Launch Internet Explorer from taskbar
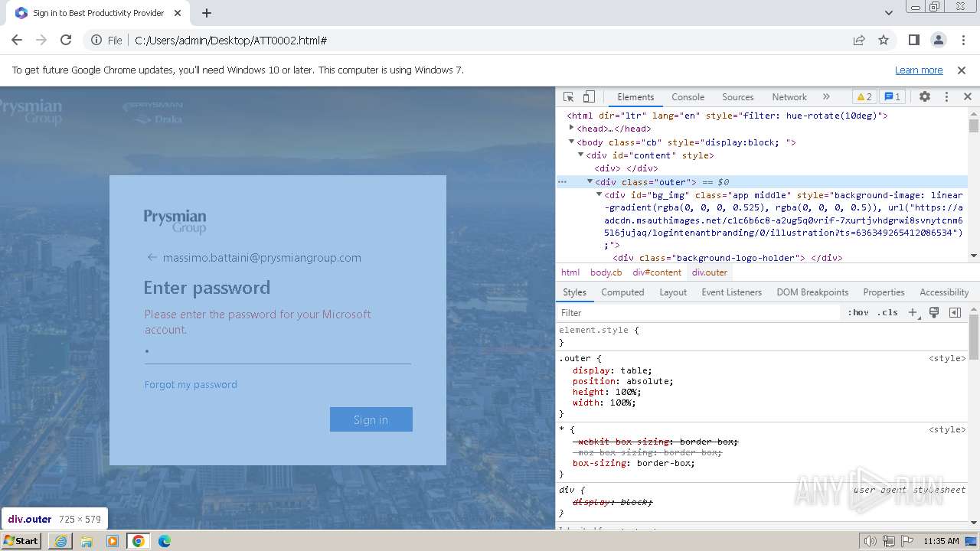The height and width of the screenshot is (551, 980). 60,541
